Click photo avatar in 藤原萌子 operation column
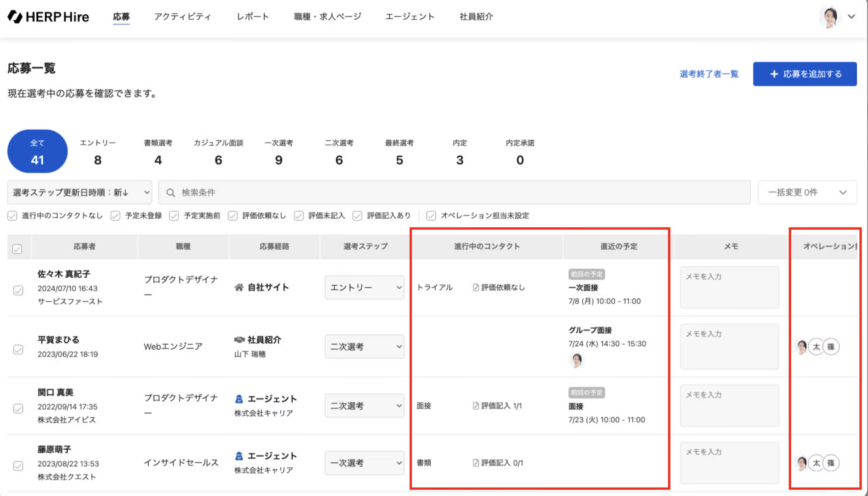The height and width of the screenshot is (496, 868). point(802,463)
